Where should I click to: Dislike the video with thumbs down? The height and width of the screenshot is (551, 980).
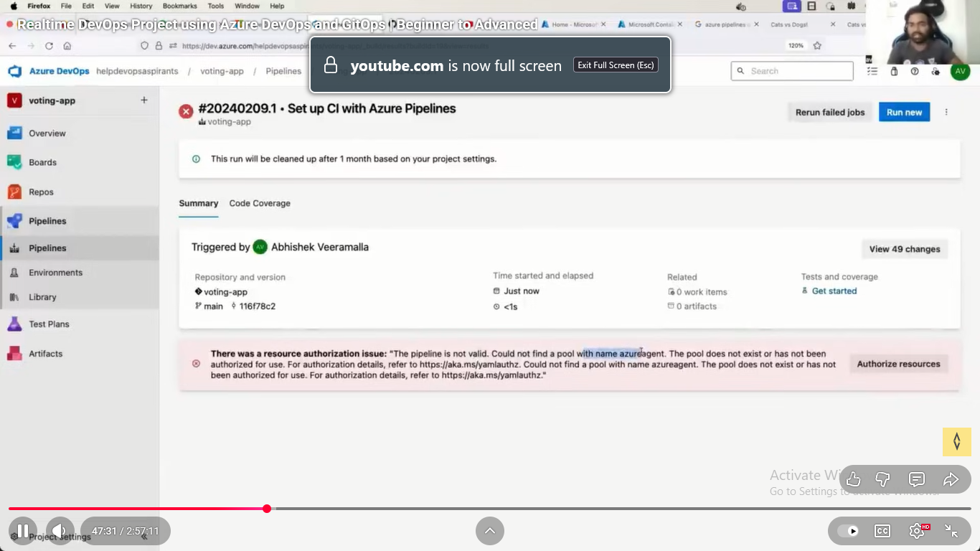tap(883, 479)
